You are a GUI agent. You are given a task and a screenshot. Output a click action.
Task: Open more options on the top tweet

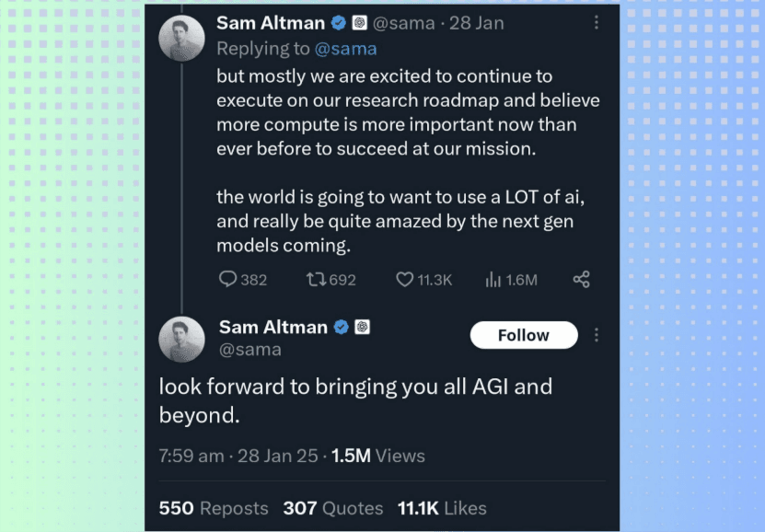pyautogui.click(x=596, y=23)
